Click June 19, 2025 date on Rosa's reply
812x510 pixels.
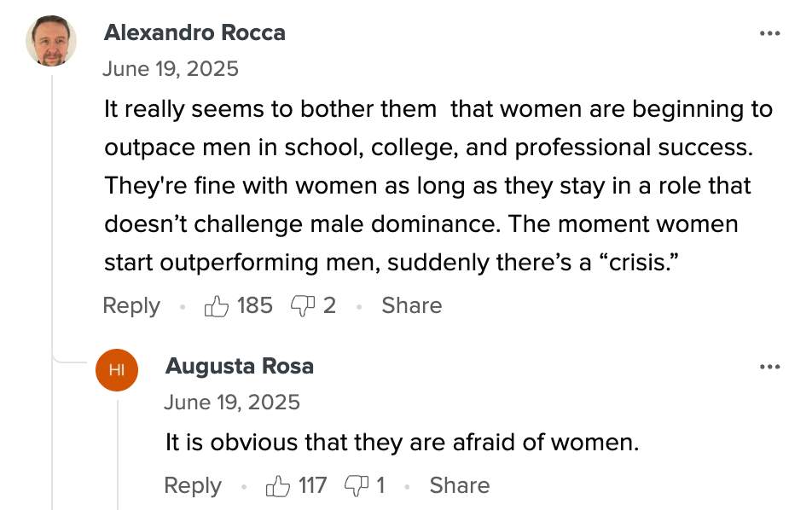tap(232, 403)
